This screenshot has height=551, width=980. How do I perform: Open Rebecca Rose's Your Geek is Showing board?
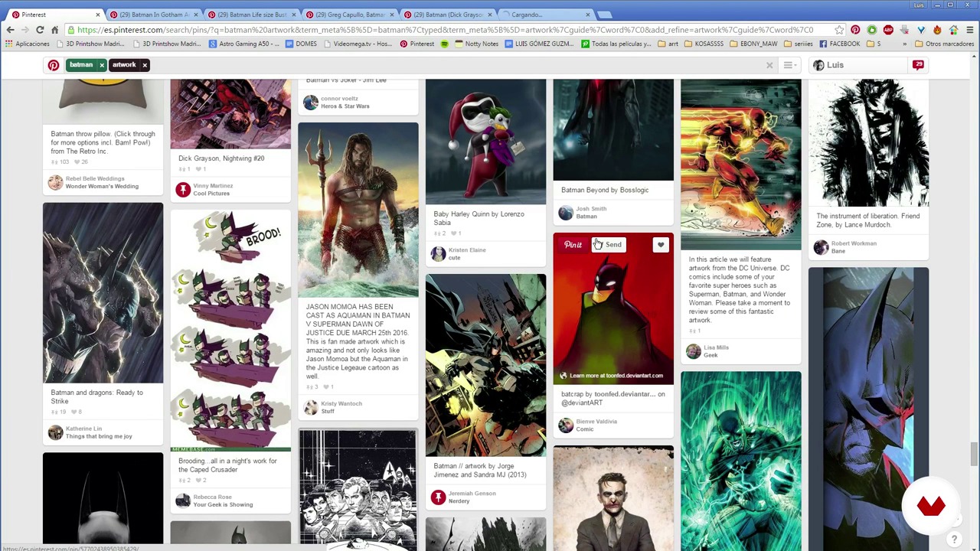tap(223, 504)
